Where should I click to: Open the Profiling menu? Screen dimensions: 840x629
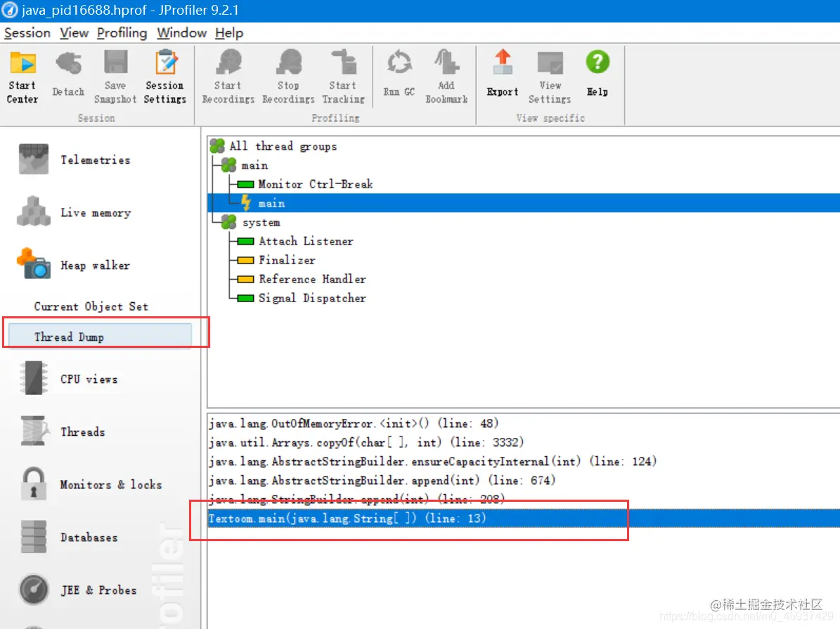coord(122,33)
